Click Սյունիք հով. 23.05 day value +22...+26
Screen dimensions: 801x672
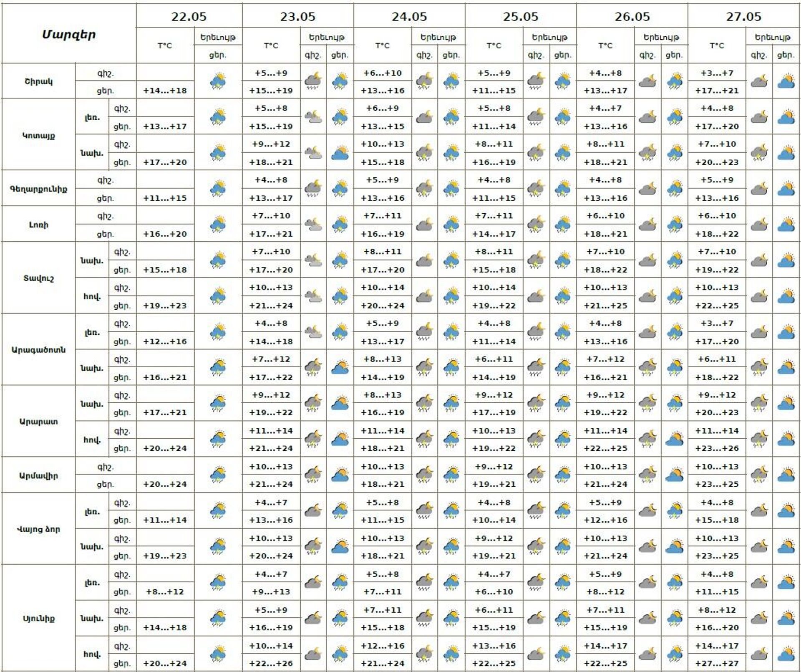271,663
